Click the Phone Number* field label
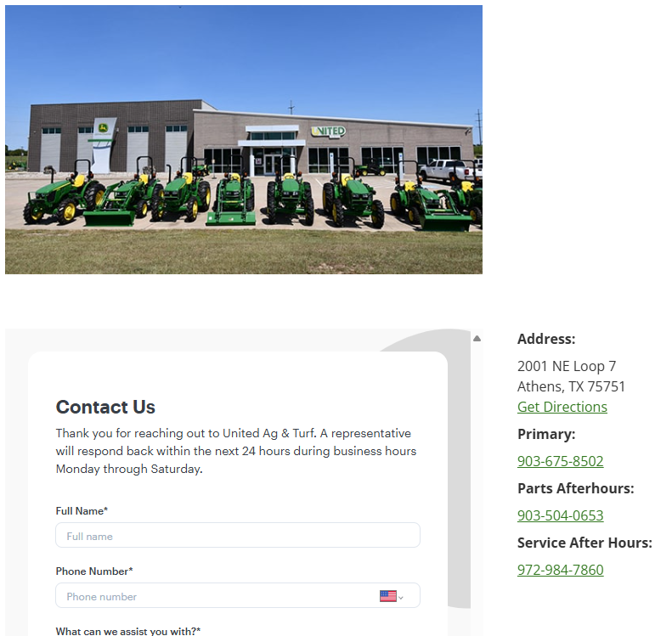This screenshot has height=636, width=672. [x=94, y=571]
